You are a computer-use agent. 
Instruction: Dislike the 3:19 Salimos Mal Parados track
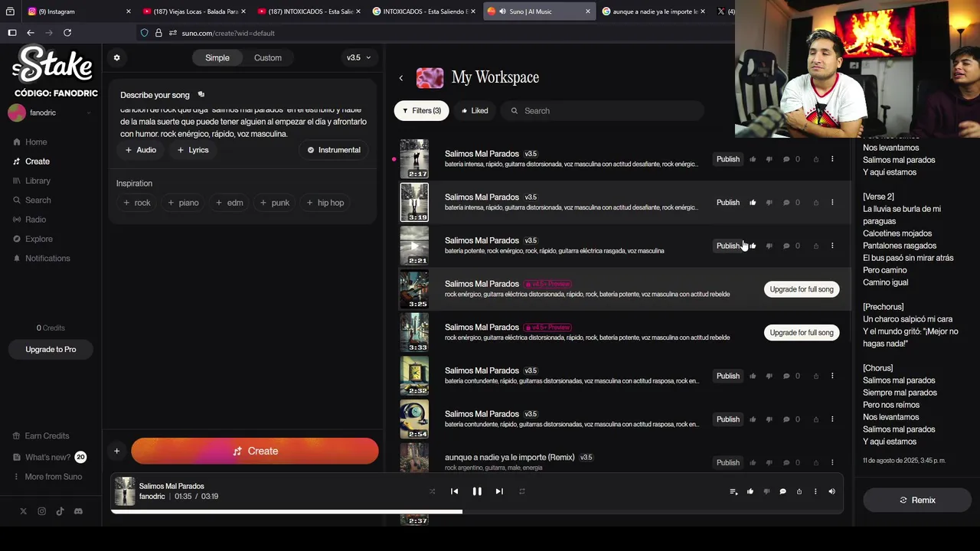(769, 203)
